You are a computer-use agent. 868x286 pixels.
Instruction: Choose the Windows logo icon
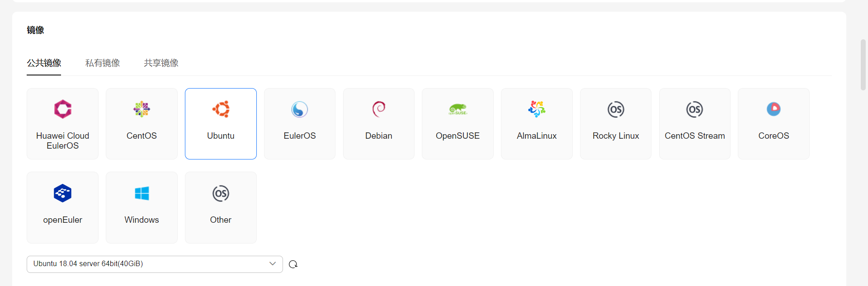[142, 193]
